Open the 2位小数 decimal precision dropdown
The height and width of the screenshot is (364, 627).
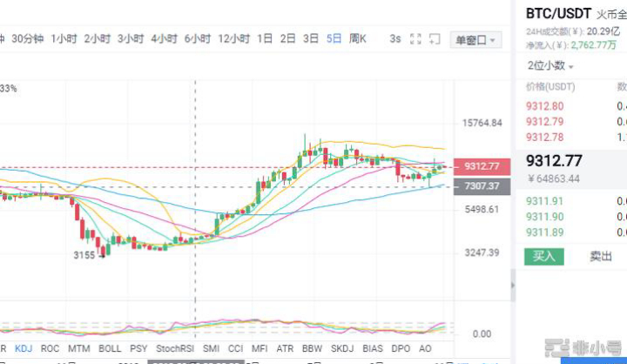tap(550, 65)
